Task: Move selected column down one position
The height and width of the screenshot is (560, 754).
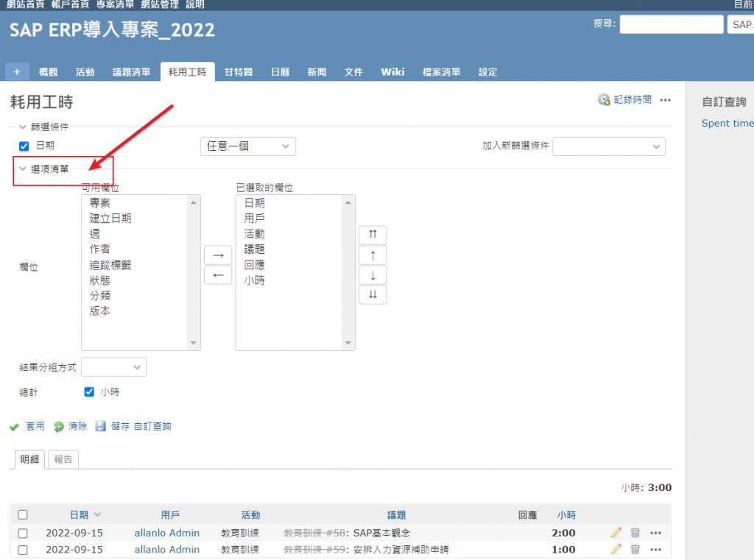Action: pos(373,275)
